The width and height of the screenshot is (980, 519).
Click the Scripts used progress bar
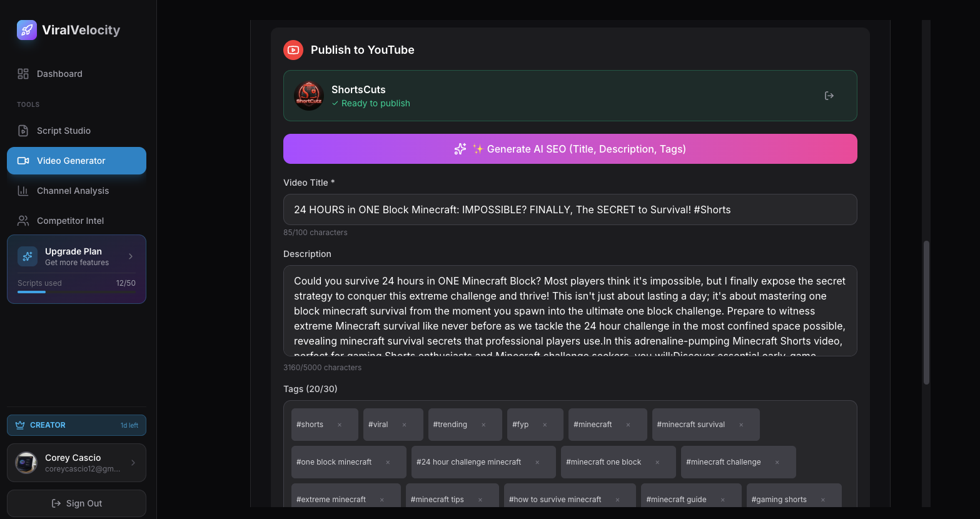click(76, 291)
